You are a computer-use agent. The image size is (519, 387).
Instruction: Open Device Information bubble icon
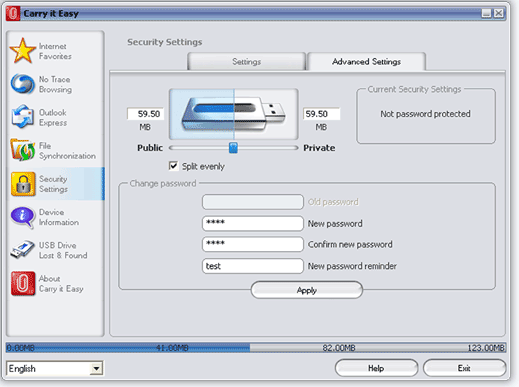coord(23,217)
